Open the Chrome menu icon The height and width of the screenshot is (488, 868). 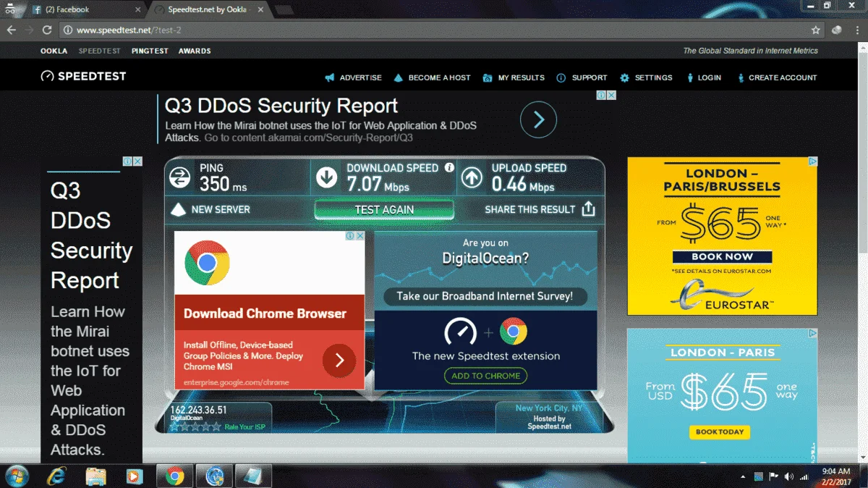click(x=856, y=30)
